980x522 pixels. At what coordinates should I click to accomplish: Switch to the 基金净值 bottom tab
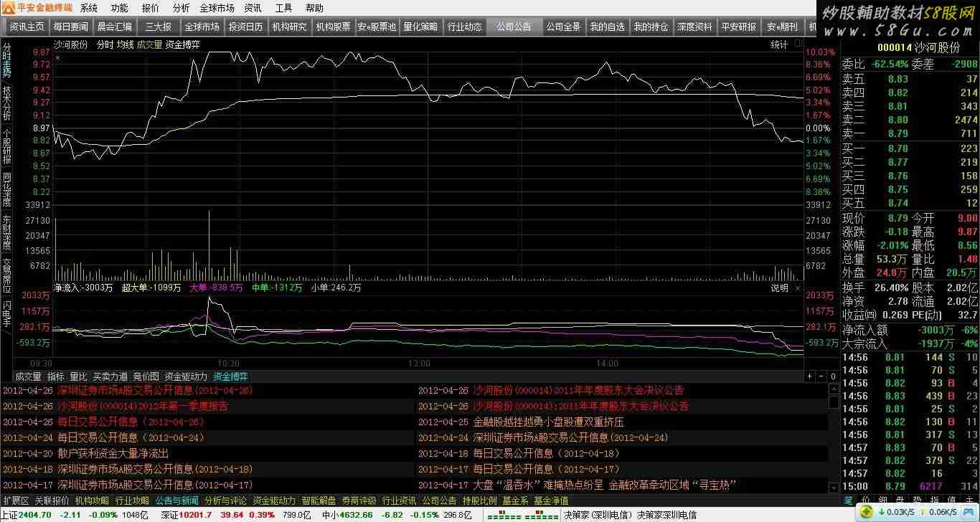[551, 500]
